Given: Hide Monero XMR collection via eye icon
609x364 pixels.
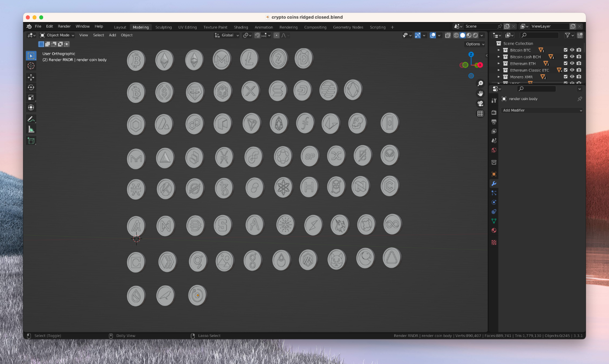Looking at the screenshot, I should click(x=572, y=77).
